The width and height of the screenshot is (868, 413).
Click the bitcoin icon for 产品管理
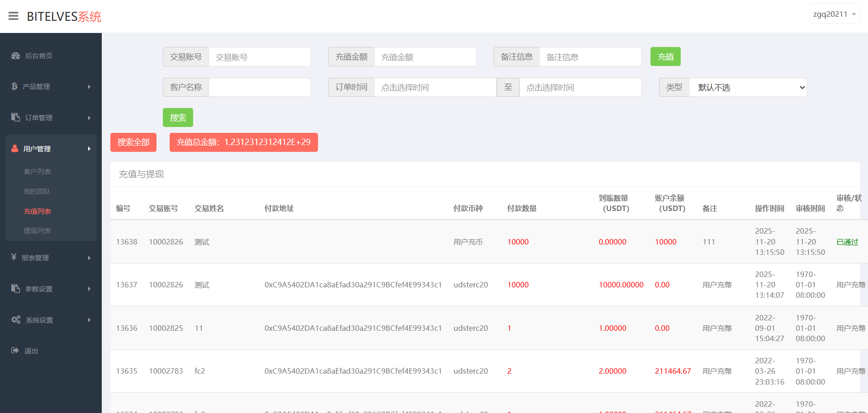point(14,86)
